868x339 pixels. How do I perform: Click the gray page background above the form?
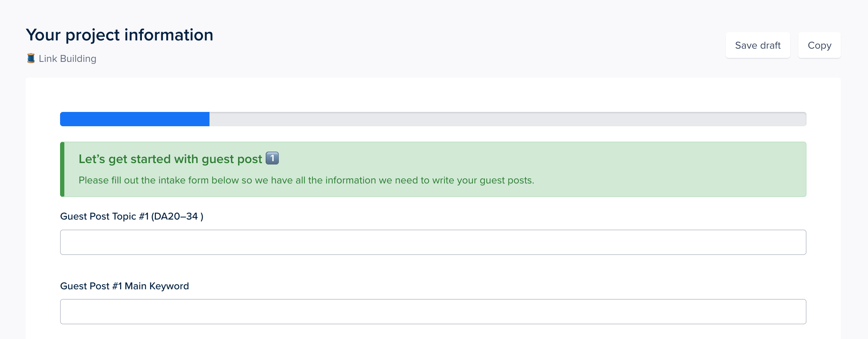429,11
